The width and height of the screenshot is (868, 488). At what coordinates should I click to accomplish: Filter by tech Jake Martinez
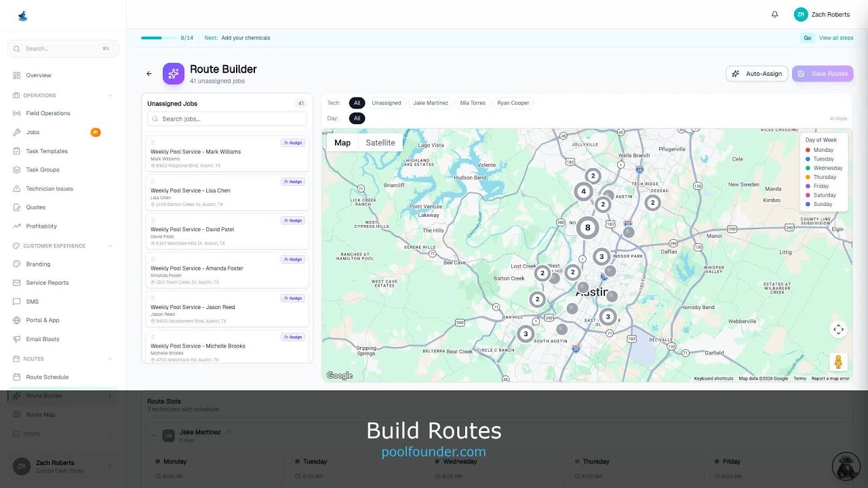click(x=431, y=103)
